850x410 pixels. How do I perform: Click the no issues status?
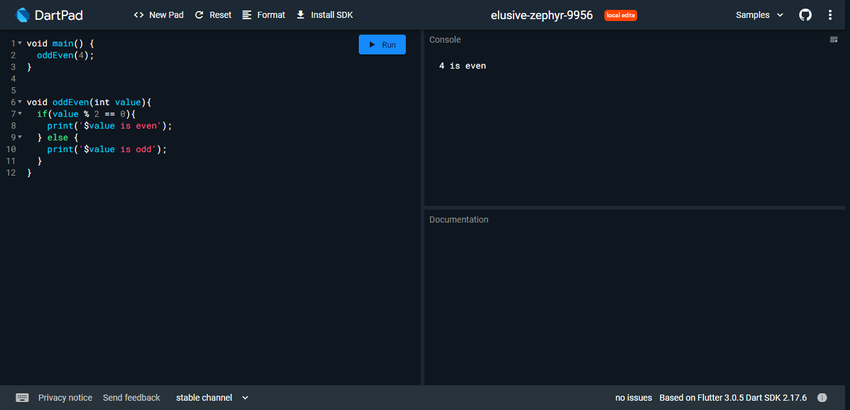pyautogui.click(x=634, y=398)
